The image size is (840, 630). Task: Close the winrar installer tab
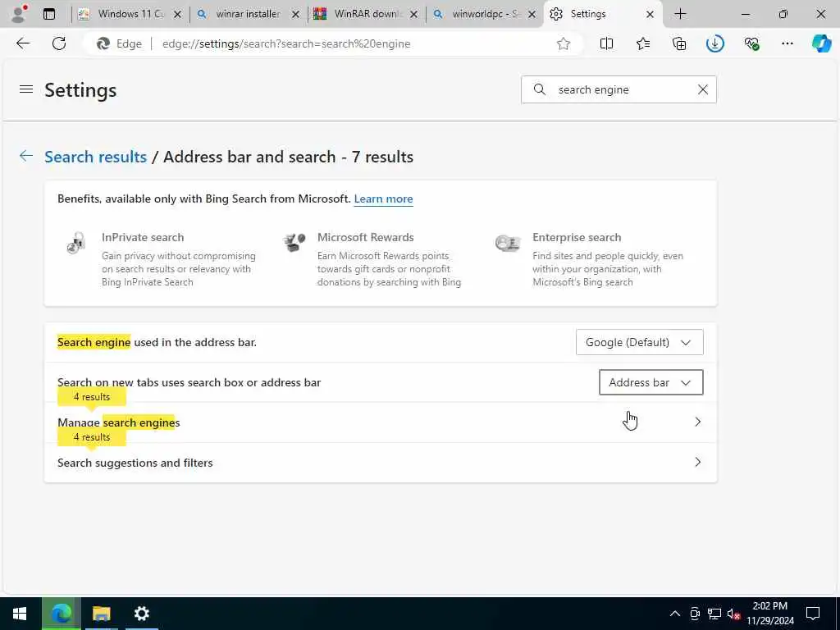295,15
